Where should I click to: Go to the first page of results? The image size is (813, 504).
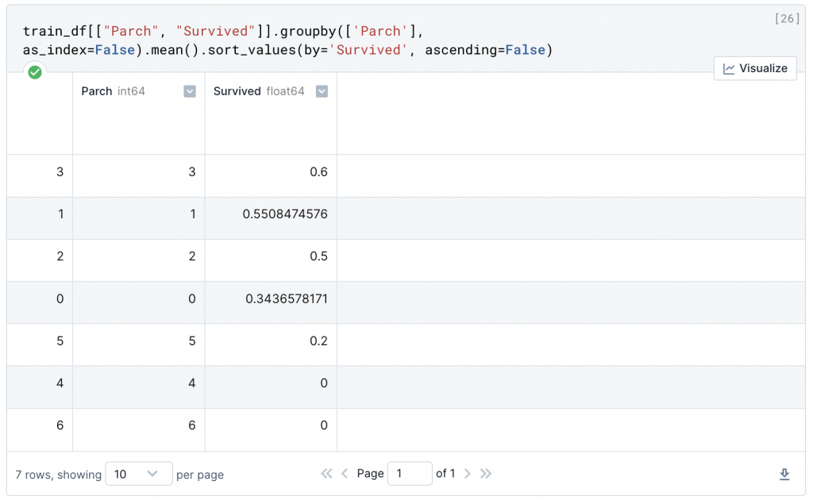tap(326, 474)
